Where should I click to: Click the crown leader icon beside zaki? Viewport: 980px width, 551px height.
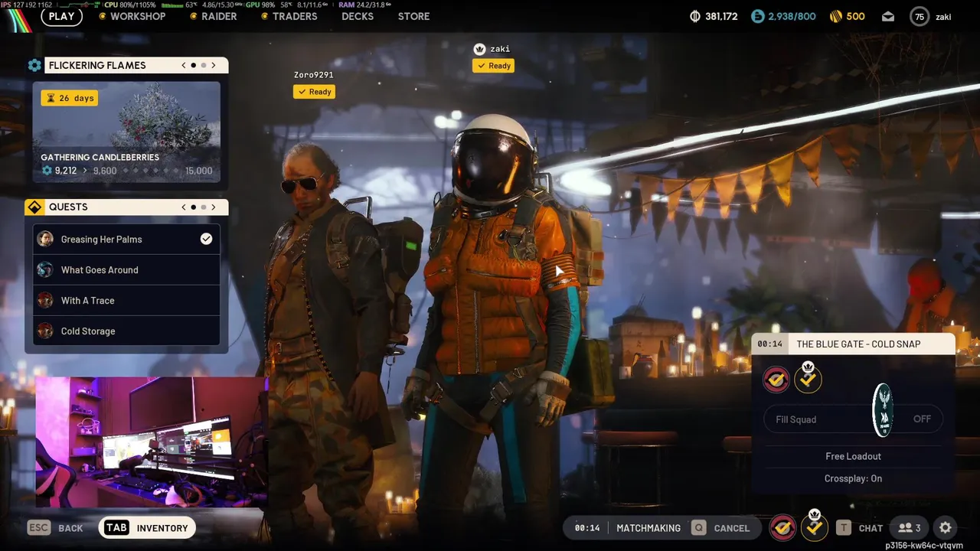coord(479,49)
